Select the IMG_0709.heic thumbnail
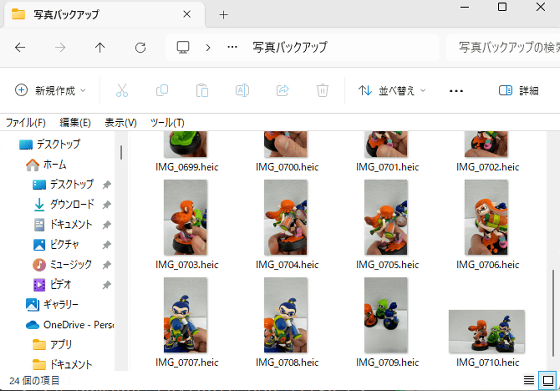The height and width of the screenshot is (391, 560). tap(386, 315)
